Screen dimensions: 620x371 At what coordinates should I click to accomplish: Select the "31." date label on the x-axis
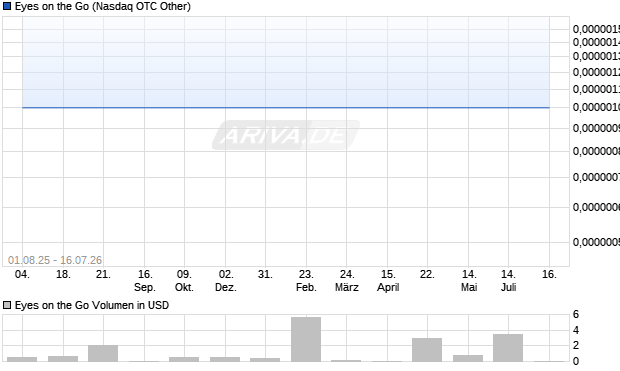265,274
